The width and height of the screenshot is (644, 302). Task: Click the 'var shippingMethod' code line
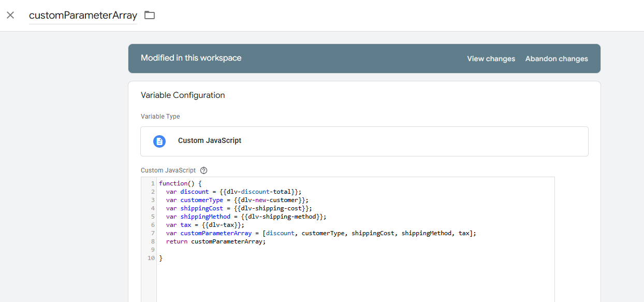246,217
